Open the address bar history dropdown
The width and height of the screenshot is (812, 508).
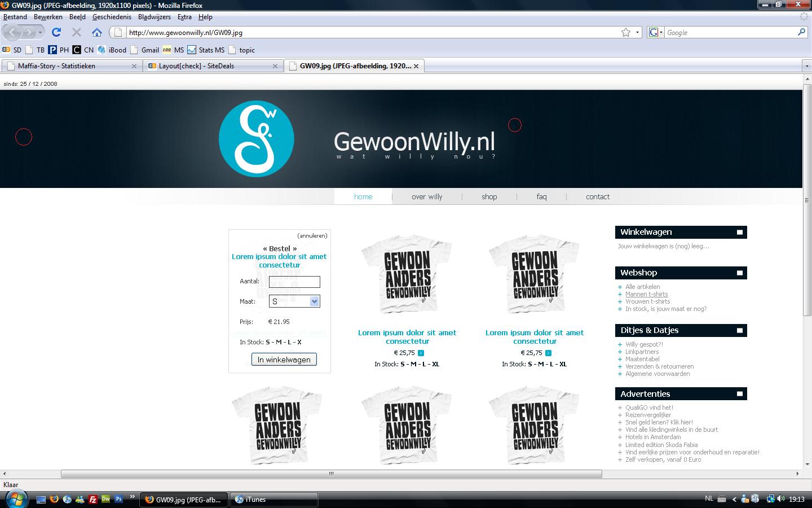(x=637, y=32)
